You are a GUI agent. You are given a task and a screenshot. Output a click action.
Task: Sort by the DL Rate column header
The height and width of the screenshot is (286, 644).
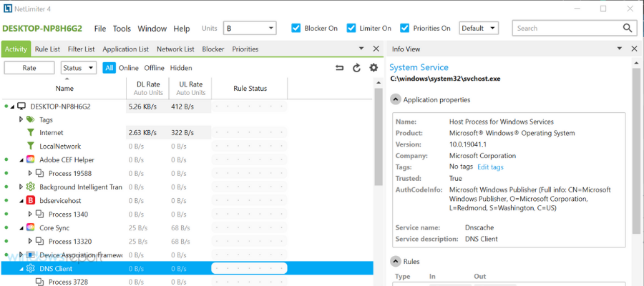(148, 88)
